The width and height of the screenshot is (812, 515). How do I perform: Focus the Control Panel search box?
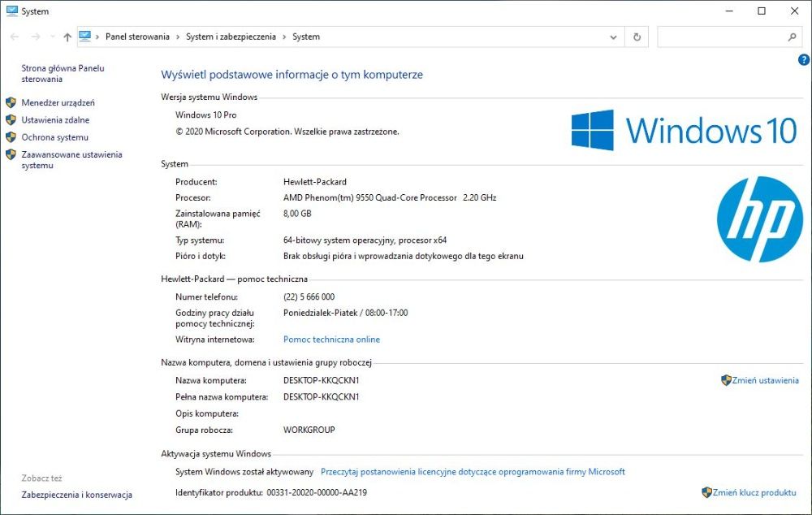[730, 37]
